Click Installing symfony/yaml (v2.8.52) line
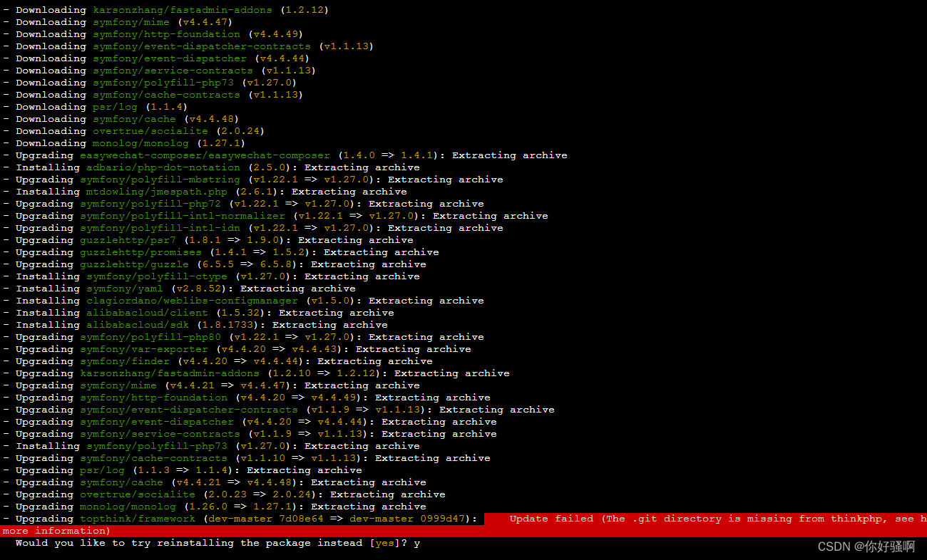The image size is (927, 560). [179, 289]
